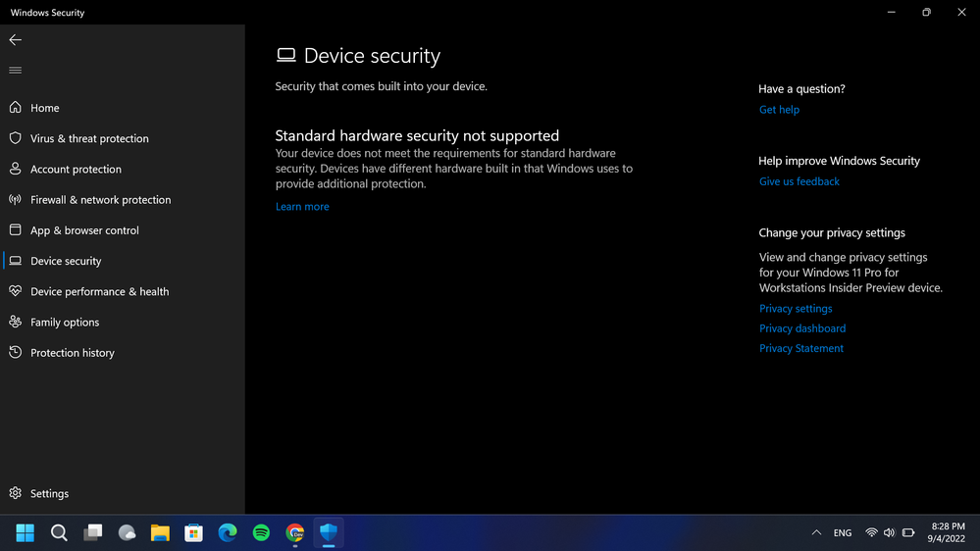Click Device security page heading laptop icon
The height and width of the screenshot is (551, 980).
point(286,55)
